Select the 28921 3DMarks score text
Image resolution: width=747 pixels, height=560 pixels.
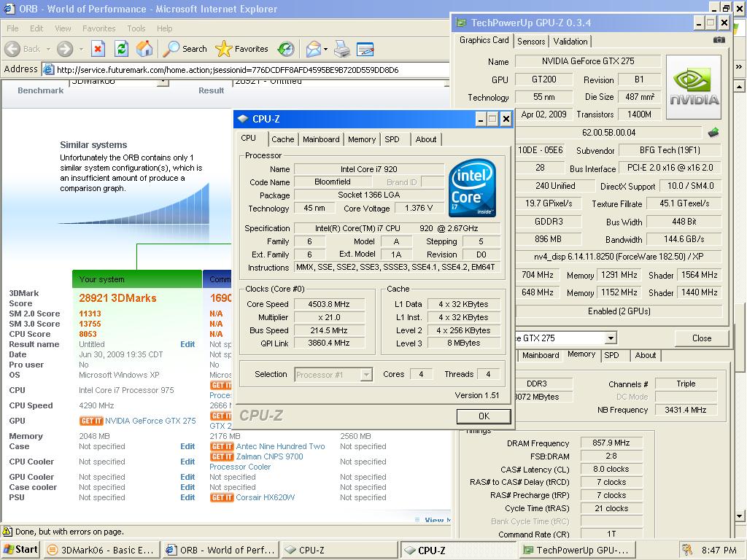(x=117, y=298)
